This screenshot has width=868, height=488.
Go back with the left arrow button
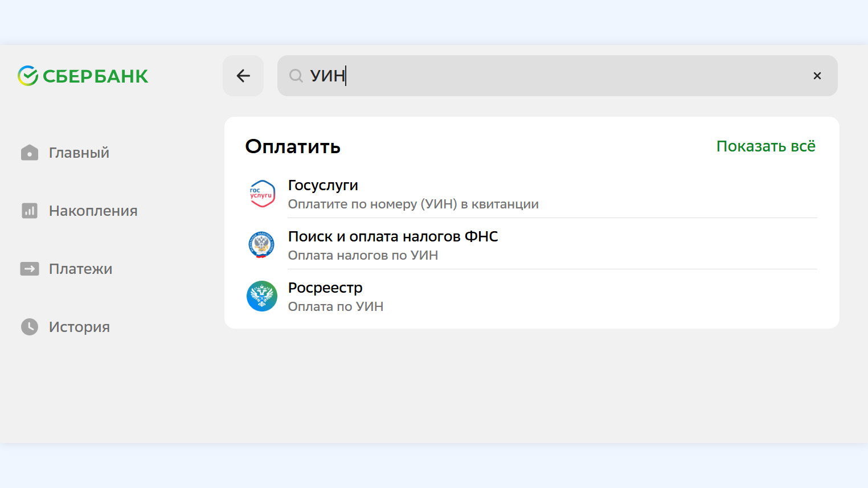[x=243, y=76]
